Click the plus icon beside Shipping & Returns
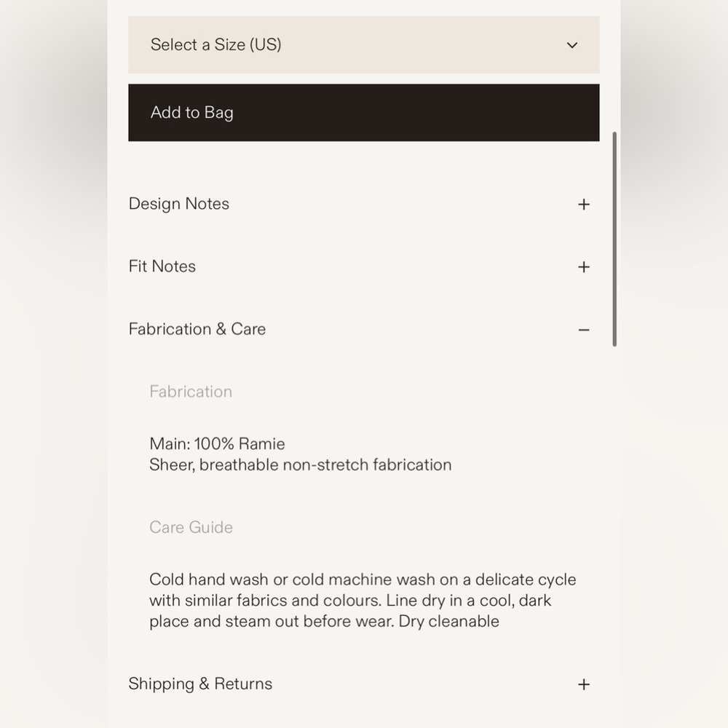The height and width of the screenshot is (728, 728). coord(584,684)
